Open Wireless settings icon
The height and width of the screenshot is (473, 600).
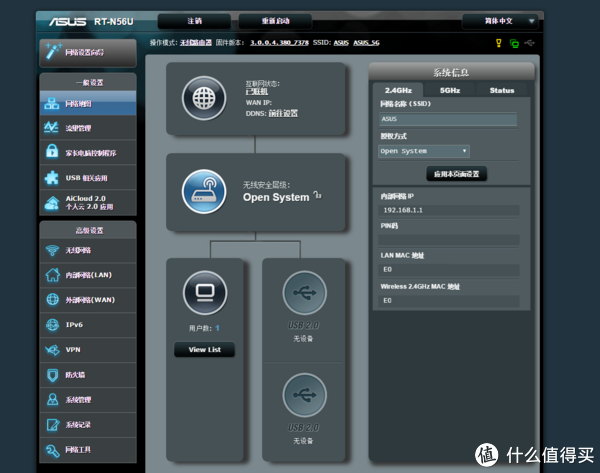[x=52, y=250]
